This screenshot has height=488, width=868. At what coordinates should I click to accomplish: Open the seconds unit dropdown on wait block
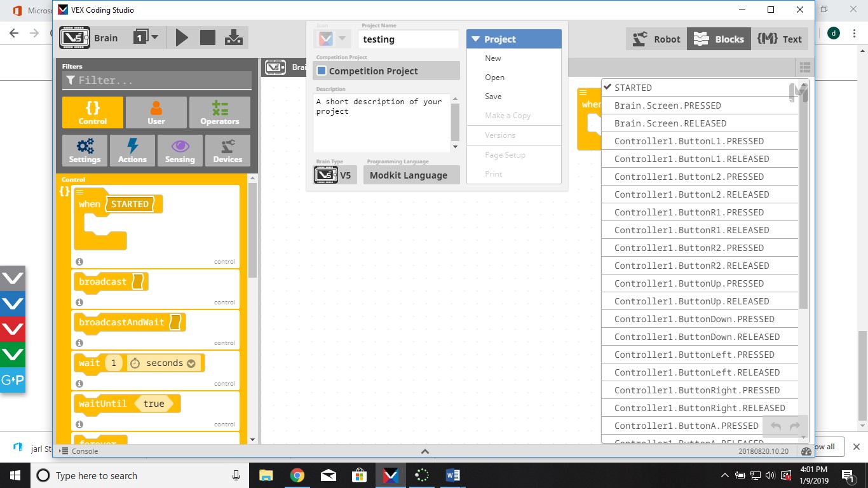point(193,363)
